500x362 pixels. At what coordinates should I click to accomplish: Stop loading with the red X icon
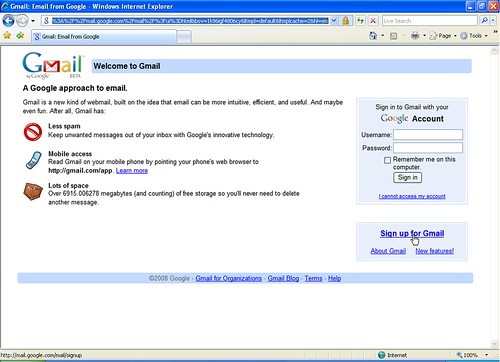coord(373,21)
